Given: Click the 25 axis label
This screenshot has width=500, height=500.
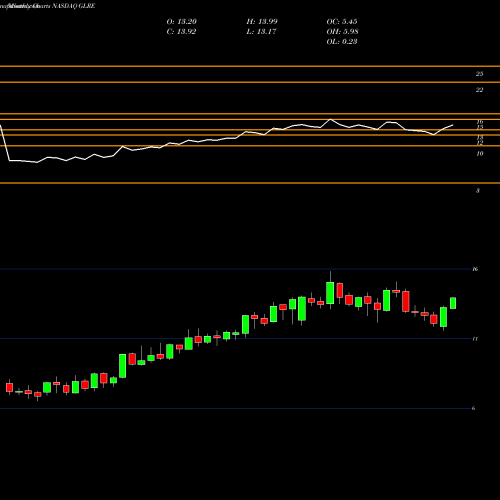Looking at the screenshot, I should [479, 74].
